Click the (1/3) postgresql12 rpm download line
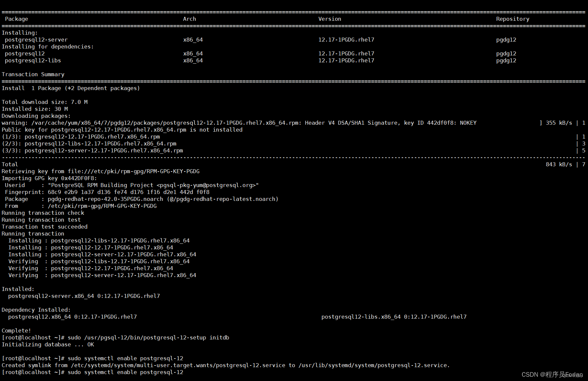The image size is (588, 381). tap(81, 137)
